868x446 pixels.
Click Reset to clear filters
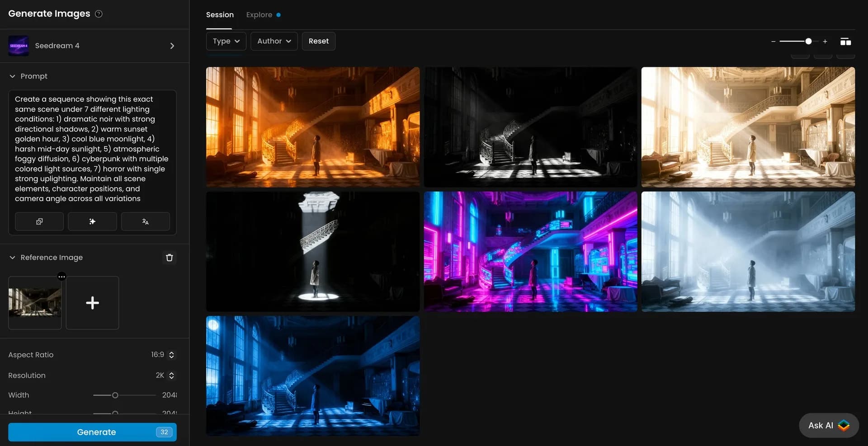pyautogui.click(x=318, y=41)
